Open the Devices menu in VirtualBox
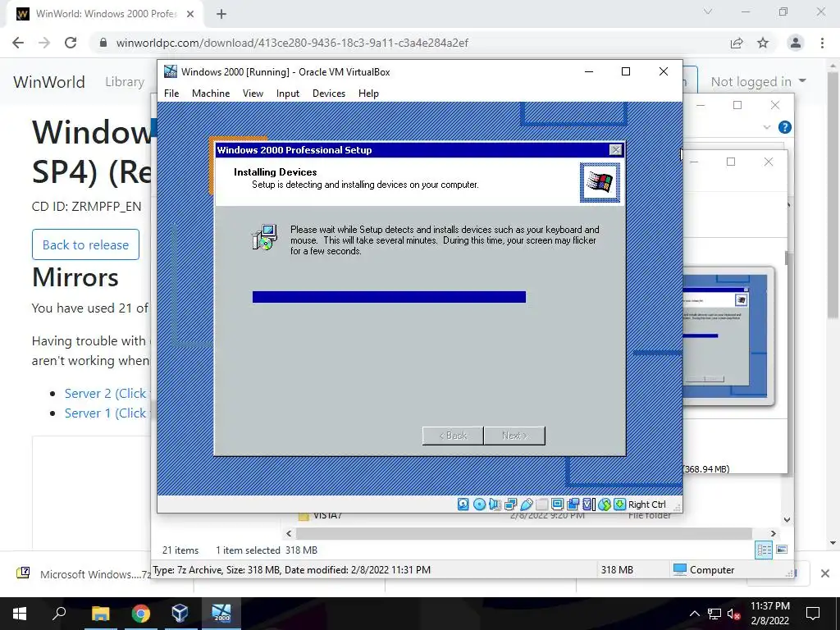The image size is (840, 630). tap(329, 94)
